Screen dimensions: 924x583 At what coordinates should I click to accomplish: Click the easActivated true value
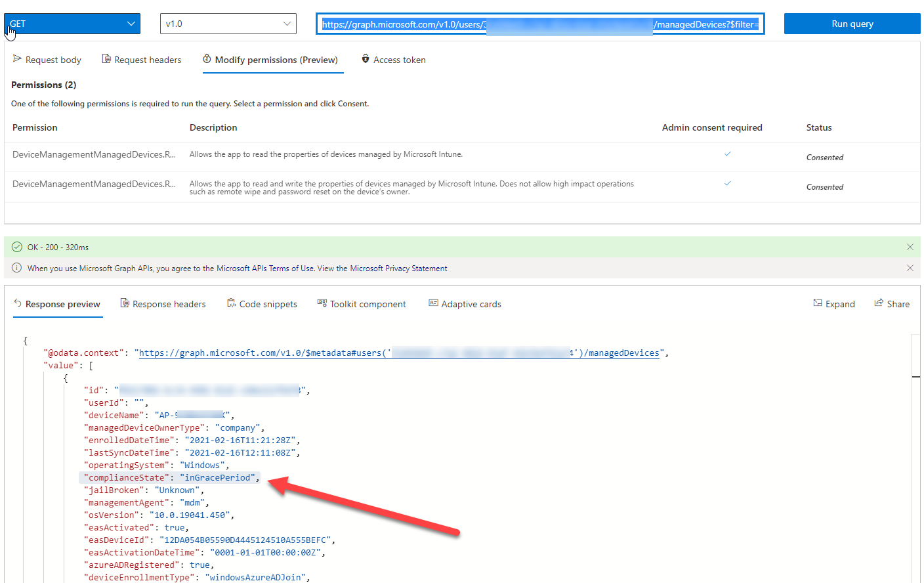coord(175,528)
